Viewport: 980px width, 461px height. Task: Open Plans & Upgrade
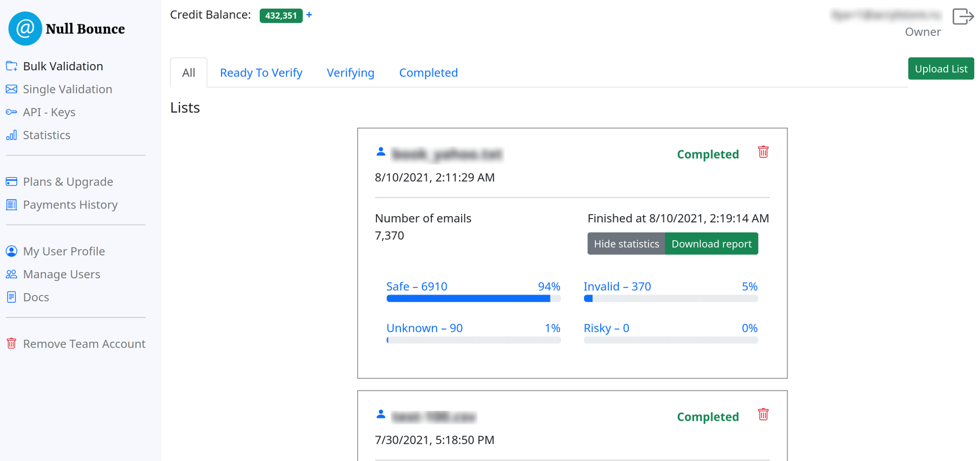click(x=68, y=182)
